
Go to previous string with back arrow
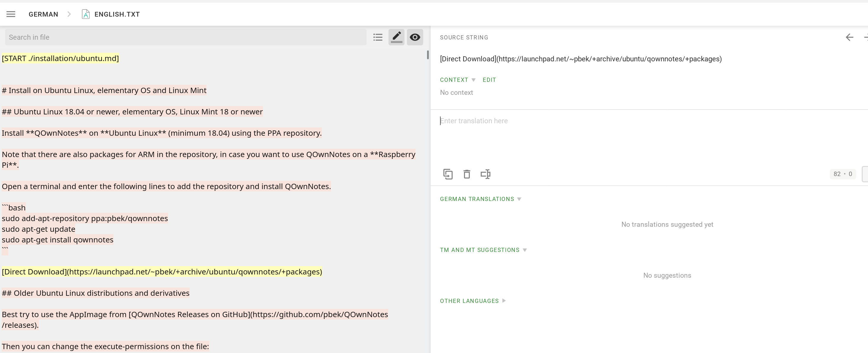(x=849, y=37)
